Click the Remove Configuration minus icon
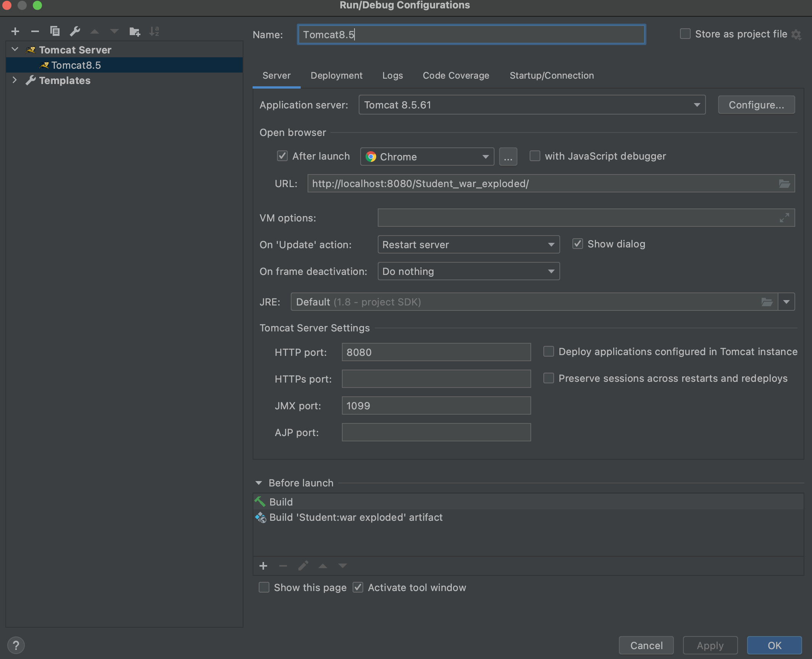This screenshot has width=812, height=659. (35, 31)
